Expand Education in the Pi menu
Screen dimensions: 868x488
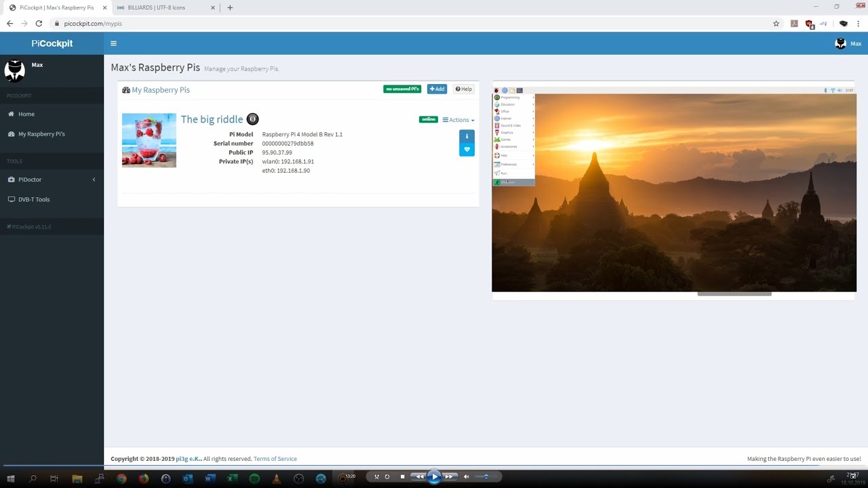click(x=514, y=104)
